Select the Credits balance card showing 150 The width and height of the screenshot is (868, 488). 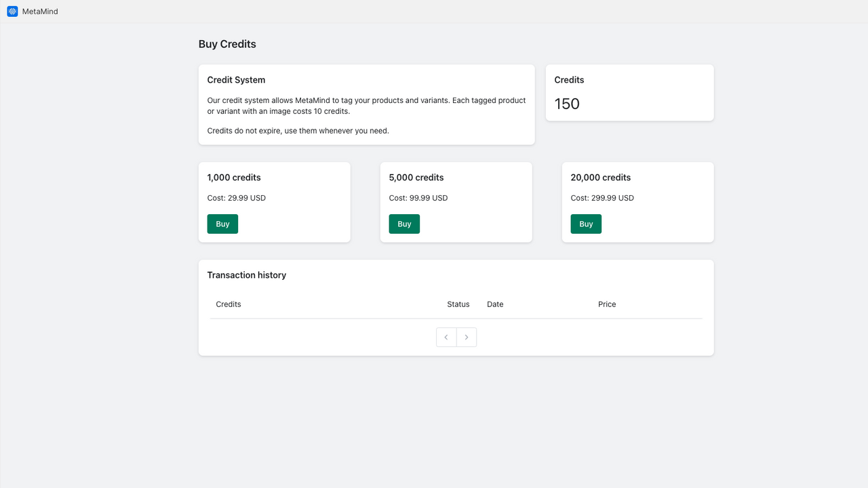click(x=629, y=92)
